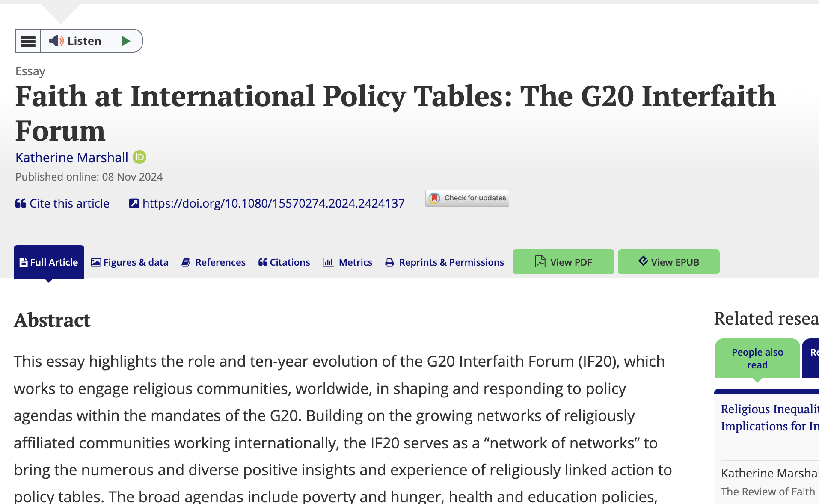
Task: Click the document icon in Full Article tab
Action: click(24, 262)
